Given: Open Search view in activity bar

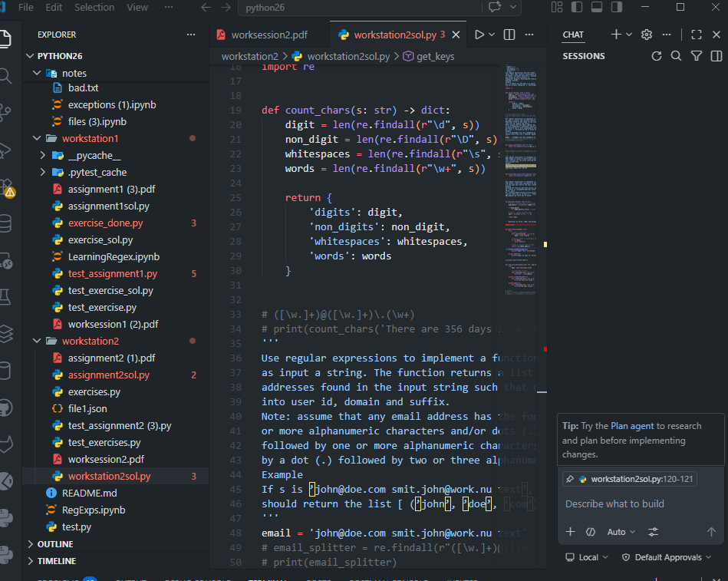Looking at the screenshot, I should point(5,76).
